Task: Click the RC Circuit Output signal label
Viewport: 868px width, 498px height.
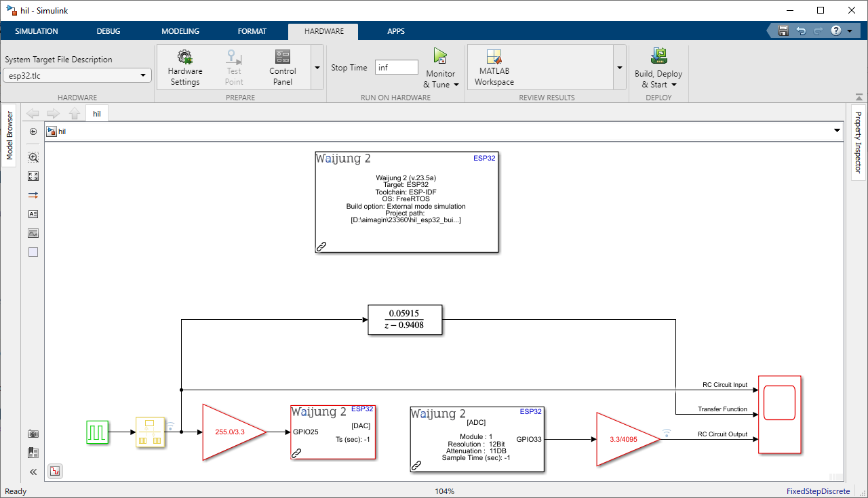Action: (x=723, y=434)
